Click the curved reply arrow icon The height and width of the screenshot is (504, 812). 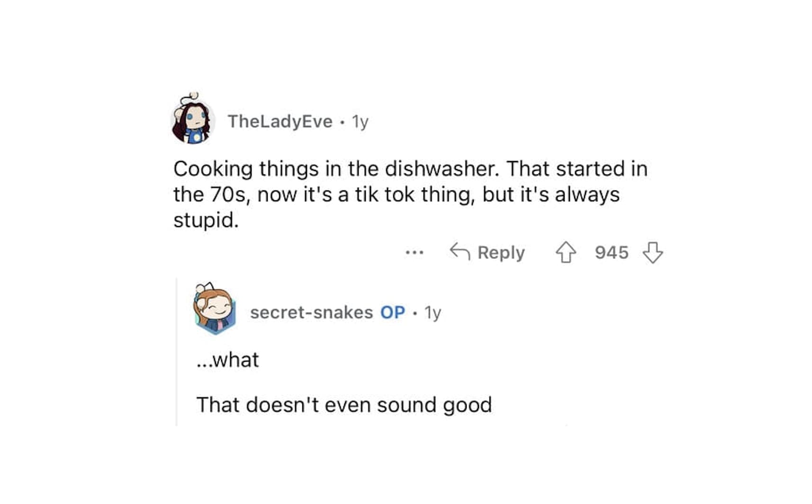coord(460,252)
